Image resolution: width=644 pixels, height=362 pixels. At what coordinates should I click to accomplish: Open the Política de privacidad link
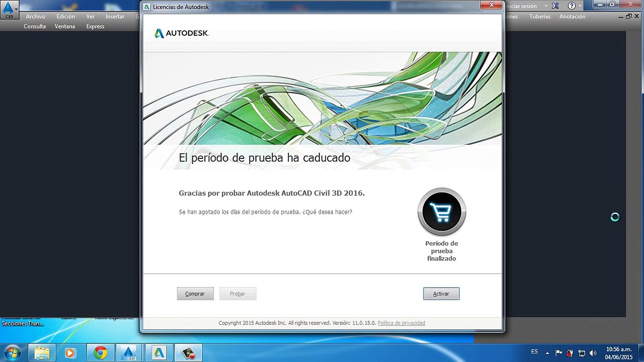(401, 323)
